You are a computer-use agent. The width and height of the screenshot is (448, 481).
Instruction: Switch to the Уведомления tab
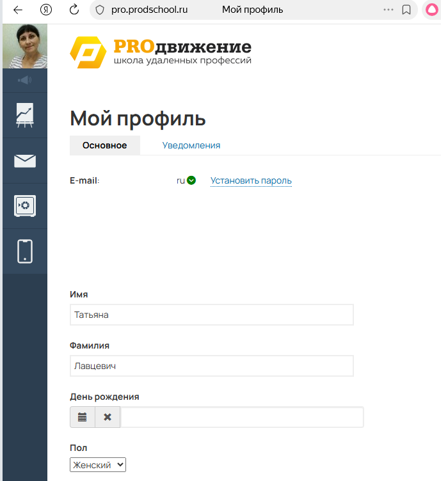191,145
